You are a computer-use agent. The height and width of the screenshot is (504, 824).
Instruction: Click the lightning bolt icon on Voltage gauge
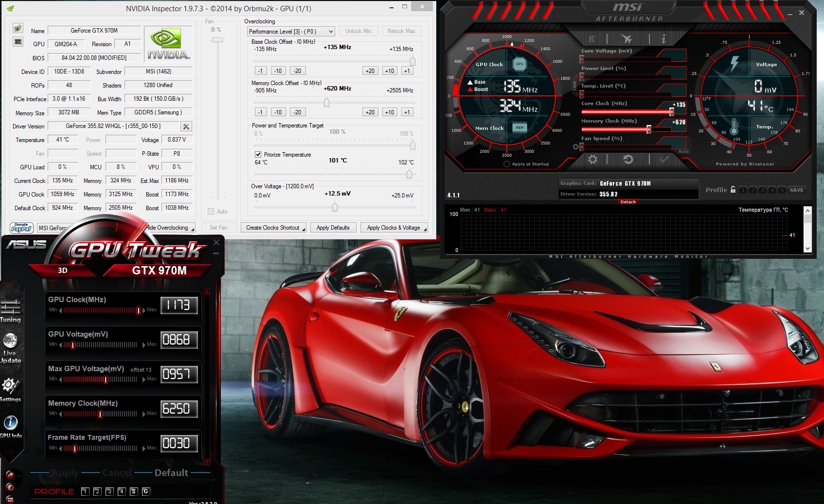click(734, 63)
